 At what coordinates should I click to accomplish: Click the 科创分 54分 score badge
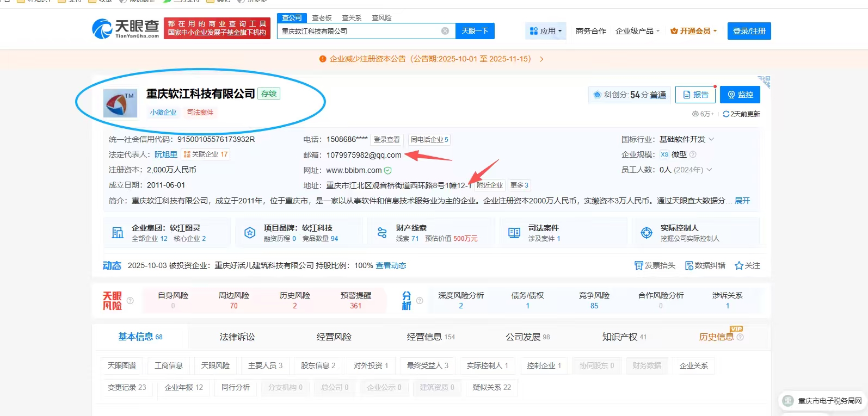click(630, 95)
